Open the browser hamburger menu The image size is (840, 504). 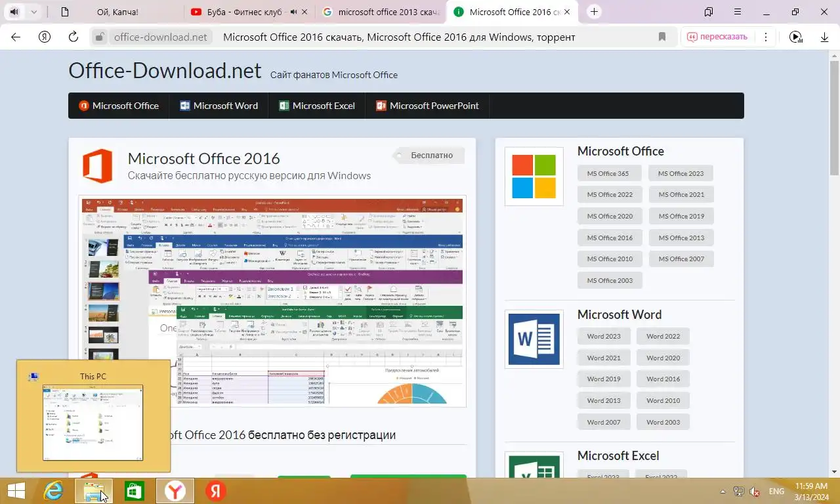738,12
